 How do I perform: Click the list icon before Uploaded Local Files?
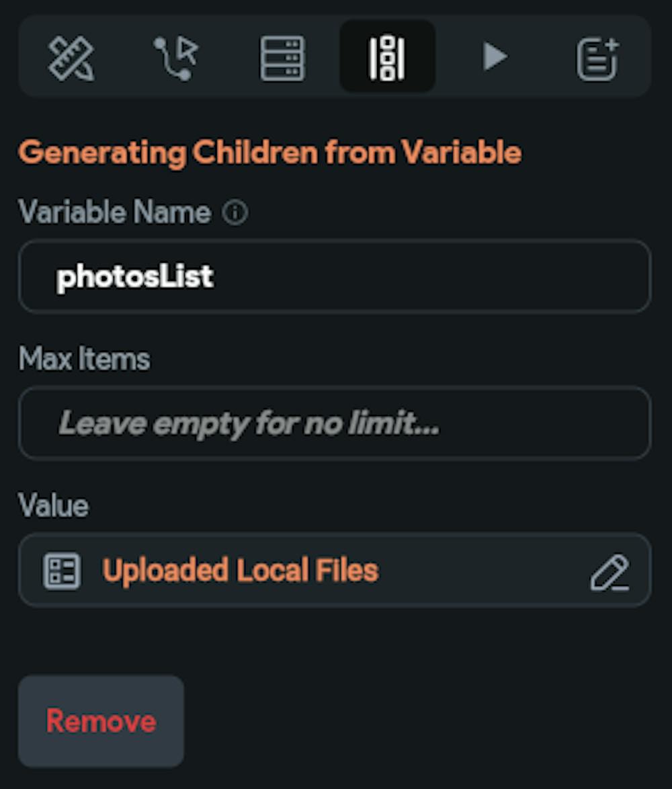pyautogui.click(x=62, y=571)
